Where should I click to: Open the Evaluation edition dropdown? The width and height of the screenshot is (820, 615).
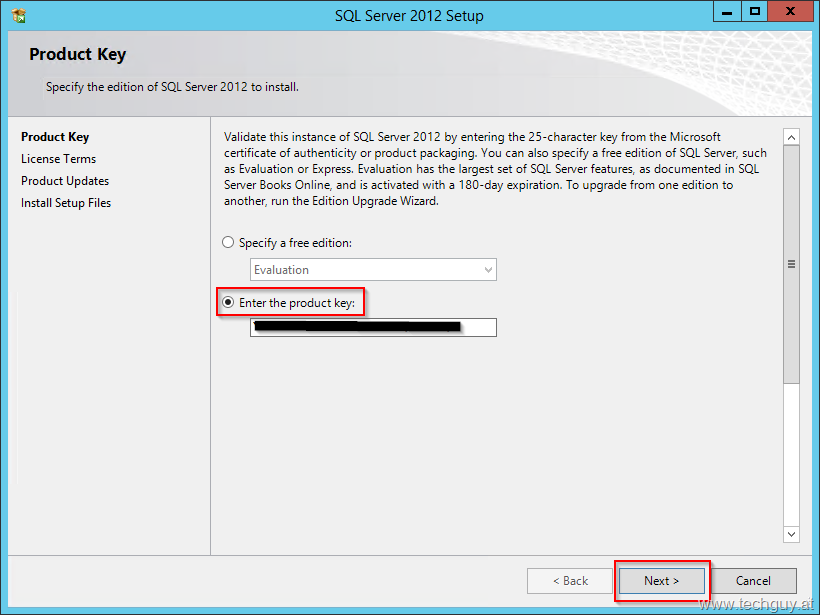373,270
